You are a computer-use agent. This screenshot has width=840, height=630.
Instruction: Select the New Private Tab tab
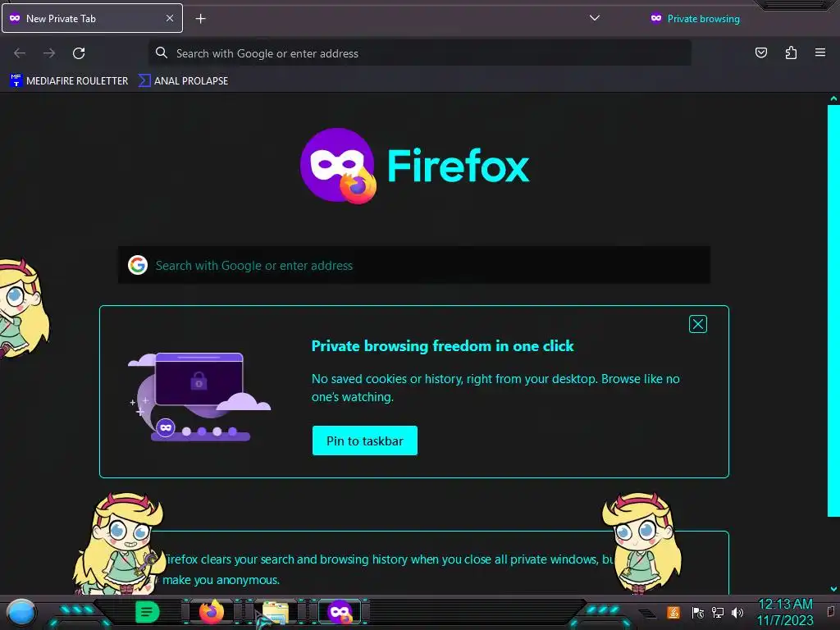(92, 18)
